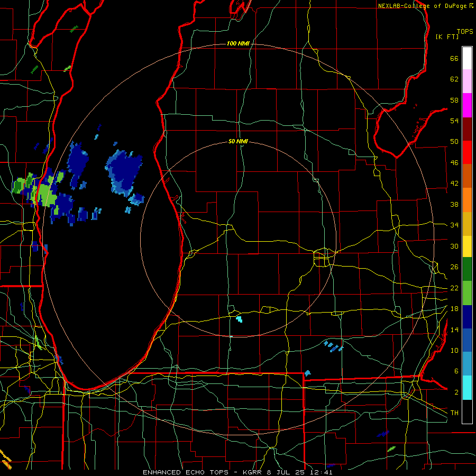Click the '[K FT]' legend unit label
Image resolution: width=476 pixels, height=476 pixels.
click(x=447, y=37)
